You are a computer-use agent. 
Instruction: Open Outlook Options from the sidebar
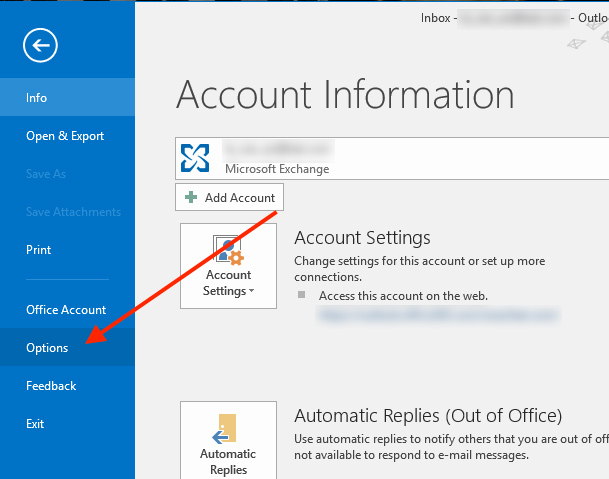tap(47, 348)
